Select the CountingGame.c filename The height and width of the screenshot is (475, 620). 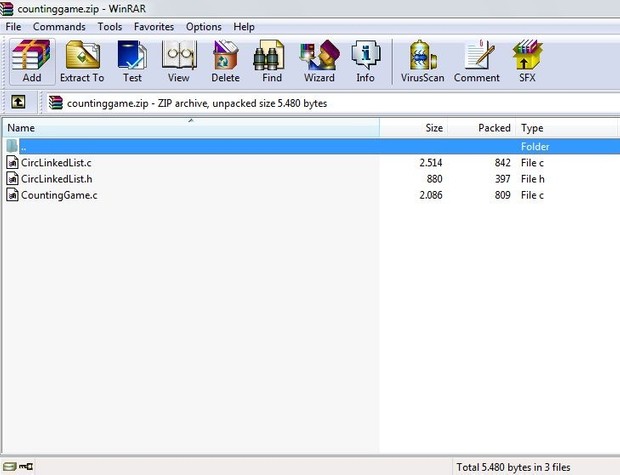[59, 195]
